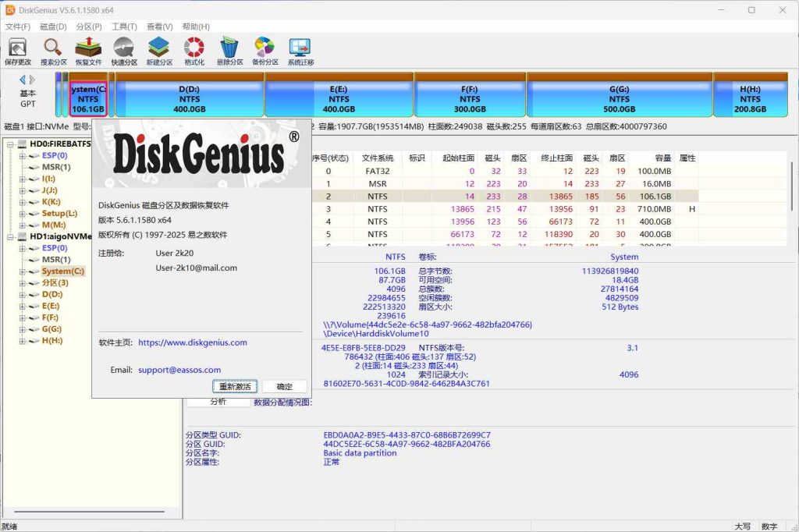The image size is (799, 532).
Task: Go to next disk with right arrow
Action: click(x=32, y=80)
